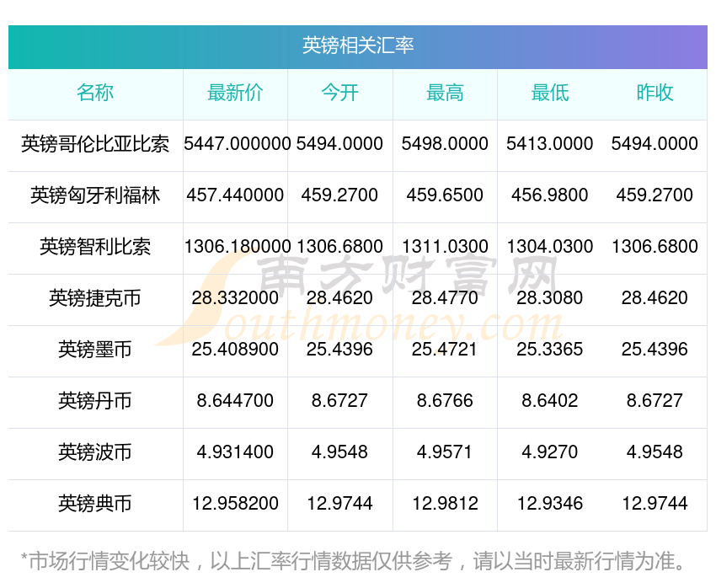716x588 pixels.
Task: Select 8.6727 in the 昨收 column
Action: (x=655, y=401)
